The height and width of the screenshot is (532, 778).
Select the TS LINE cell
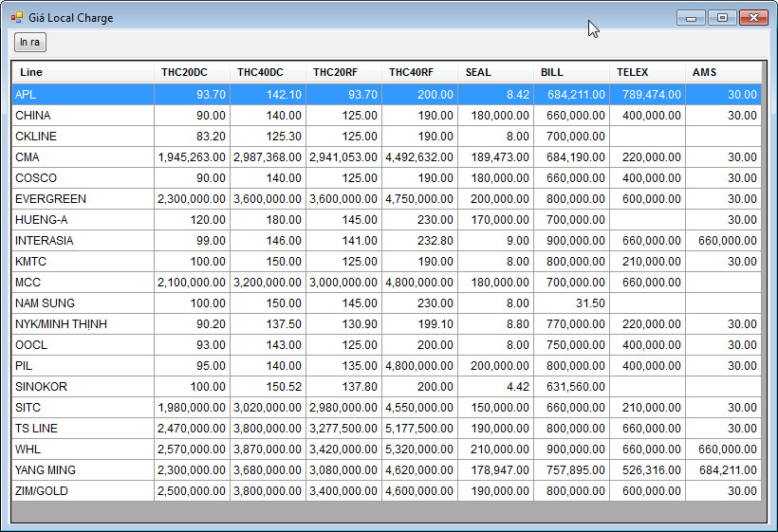pos(83,429)
